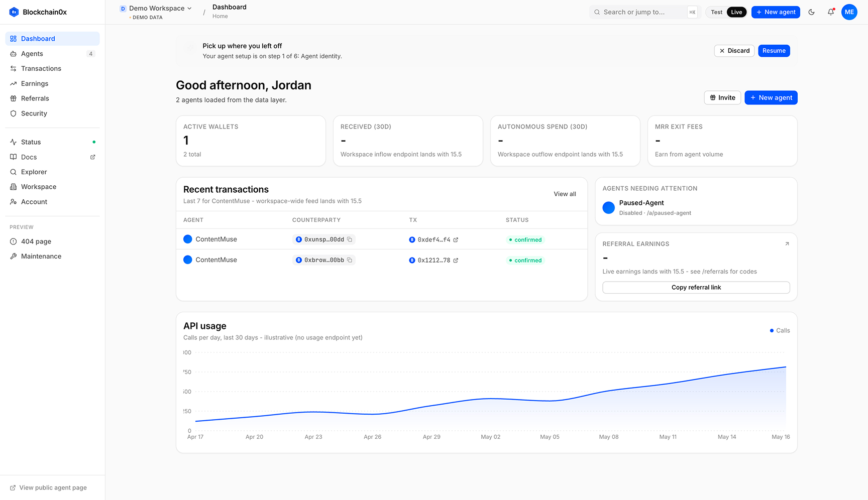The height and width of the screenshot is (500, 868).
Task: Switch environment to Live
Action: pyautogui.click(x=736, y=12)
